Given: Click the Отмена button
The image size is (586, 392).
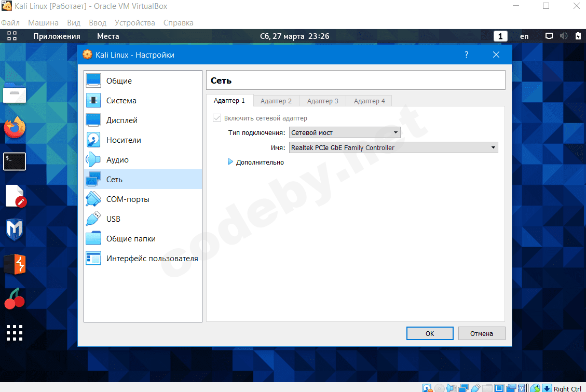Looking at the screenshot, I should 481,333.
